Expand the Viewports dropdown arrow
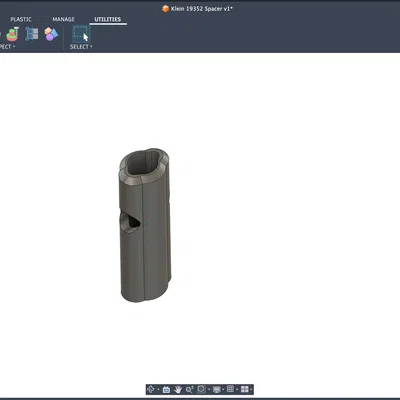 click(x=251, y=390)
